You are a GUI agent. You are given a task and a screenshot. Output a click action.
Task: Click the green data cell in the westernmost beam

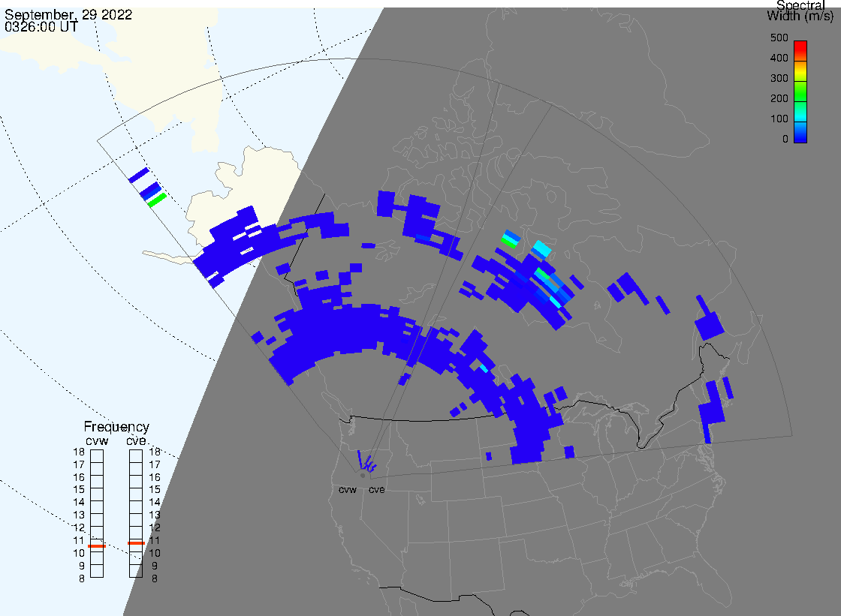pos(157,200)
